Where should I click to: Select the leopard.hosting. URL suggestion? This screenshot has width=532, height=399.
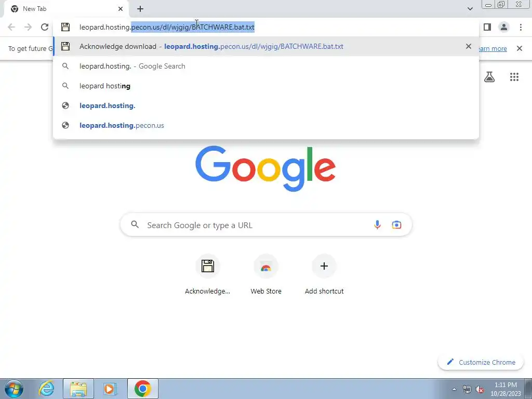(266, 105)
